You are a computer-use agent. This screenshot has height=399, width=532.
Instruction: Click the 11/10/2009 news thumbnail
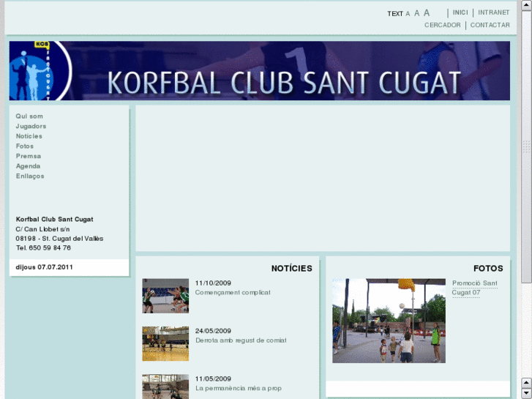165,296
